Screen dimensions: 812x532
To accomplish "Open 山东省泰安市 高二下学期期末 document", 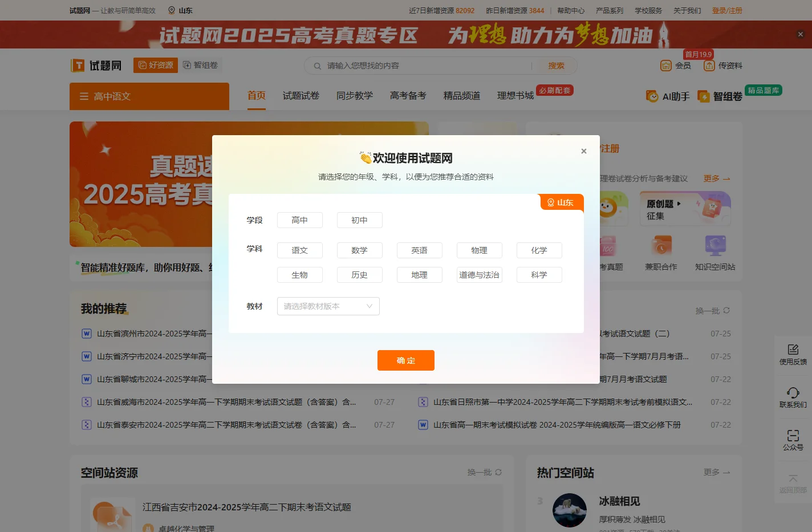I will coord(226,425).
